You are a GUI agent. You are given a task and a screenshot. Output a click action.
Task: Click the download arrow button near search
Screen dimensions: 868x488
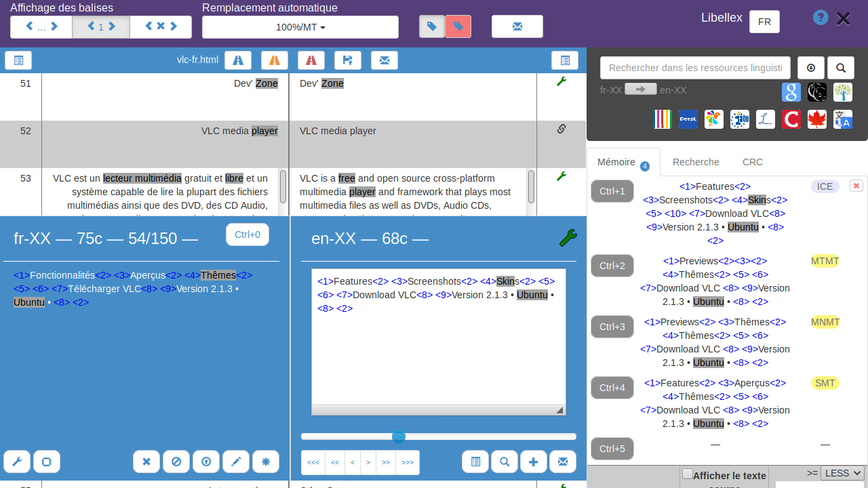[811, 68]
